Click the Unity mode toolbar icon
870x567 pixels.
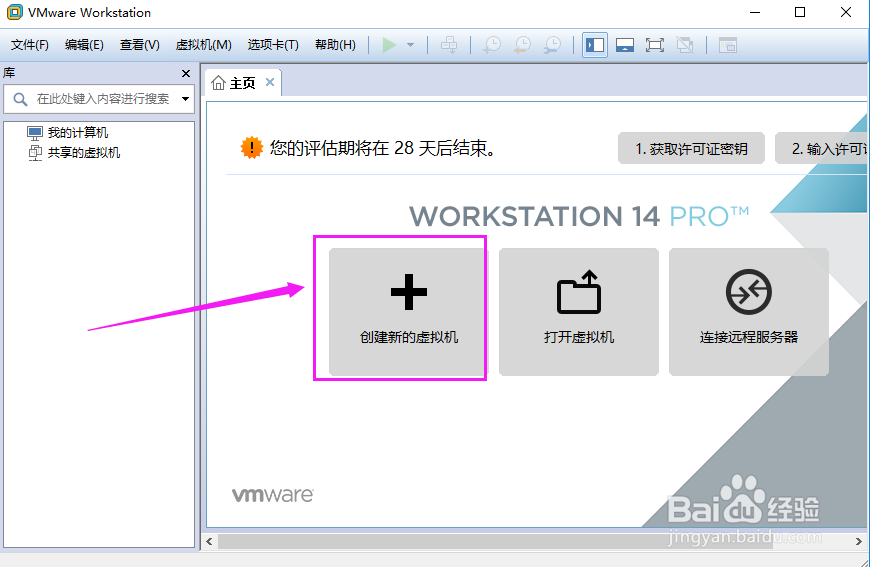[x=685, y=45]
